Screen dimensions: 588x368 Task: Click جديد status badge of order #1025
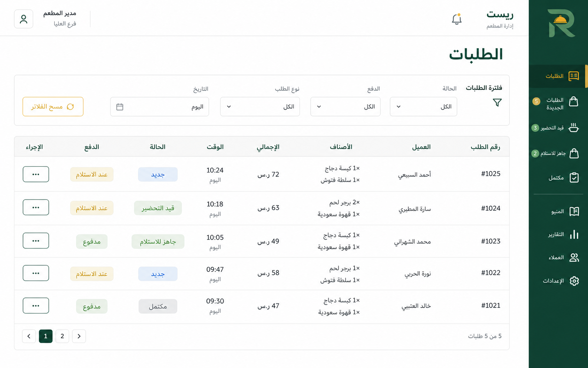[158, 174]
